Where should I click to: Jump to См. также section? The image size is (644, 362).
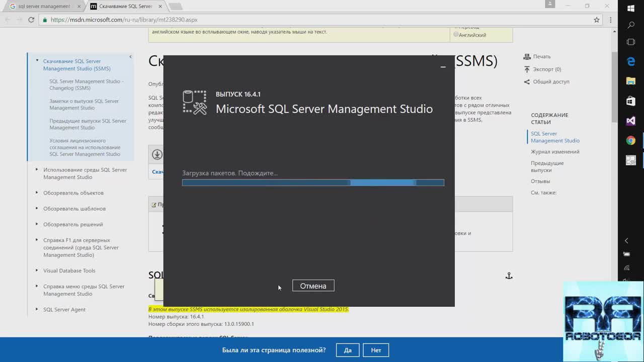point(543,193)
